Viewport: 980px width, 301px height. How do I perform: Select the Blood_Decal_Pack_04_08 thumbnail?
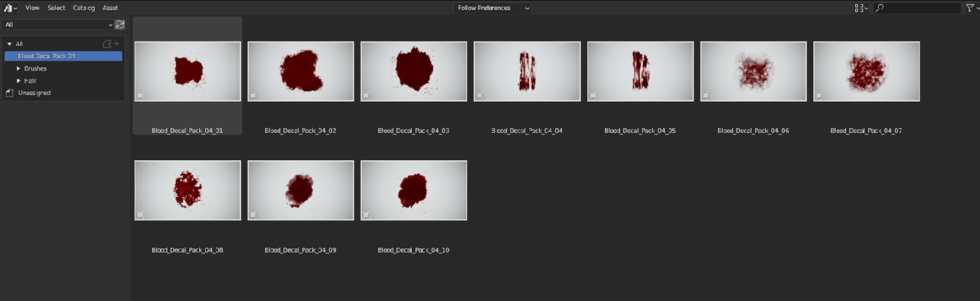click(188, 191)
